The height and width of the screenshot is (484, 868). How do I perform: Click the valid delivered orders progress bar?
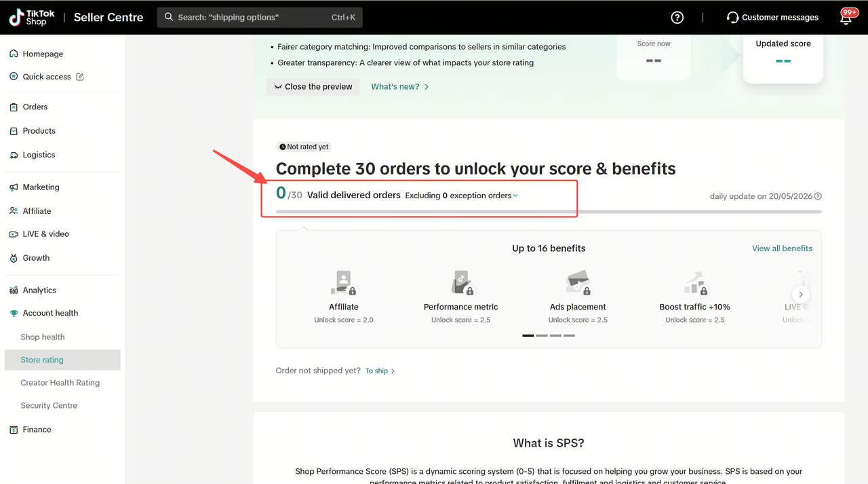pos(549,212)
